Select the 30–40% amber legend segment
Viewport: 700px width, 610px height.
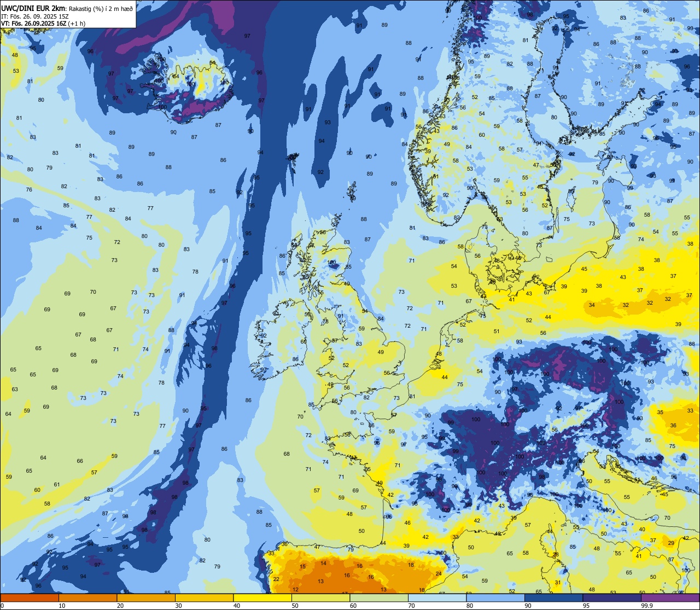pos(204,597)
